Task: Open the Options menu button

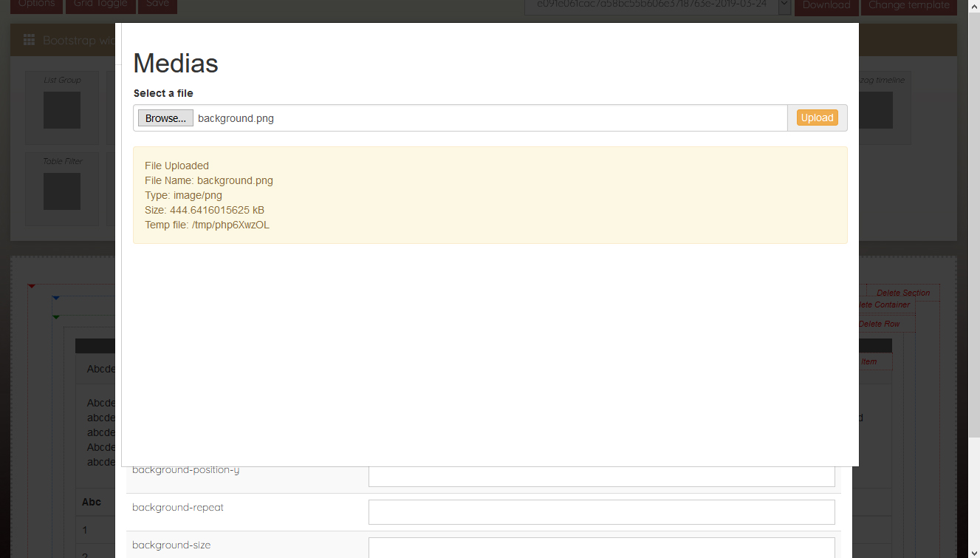Action: pos(36,4)
